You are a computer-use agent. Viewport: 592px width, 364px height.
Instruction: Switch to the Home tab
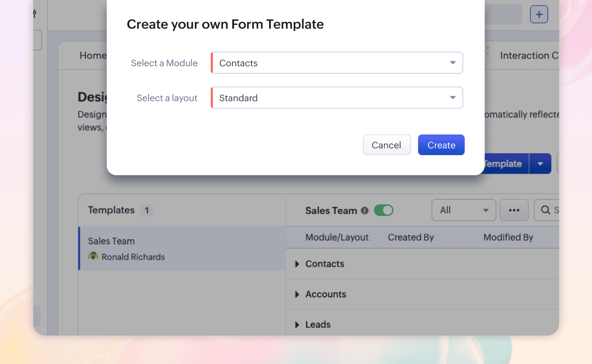click(x=93, y=56)
